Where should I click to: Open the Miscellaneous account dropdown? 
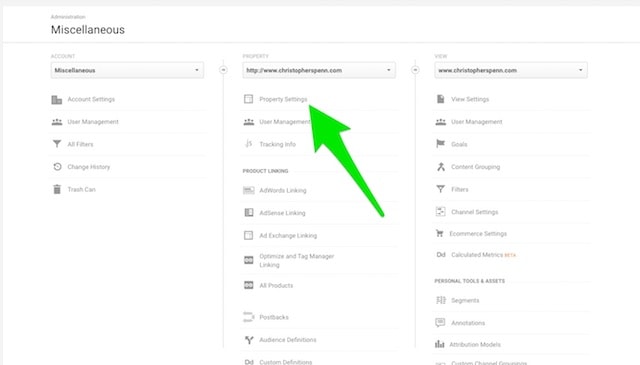coord(127,70)
